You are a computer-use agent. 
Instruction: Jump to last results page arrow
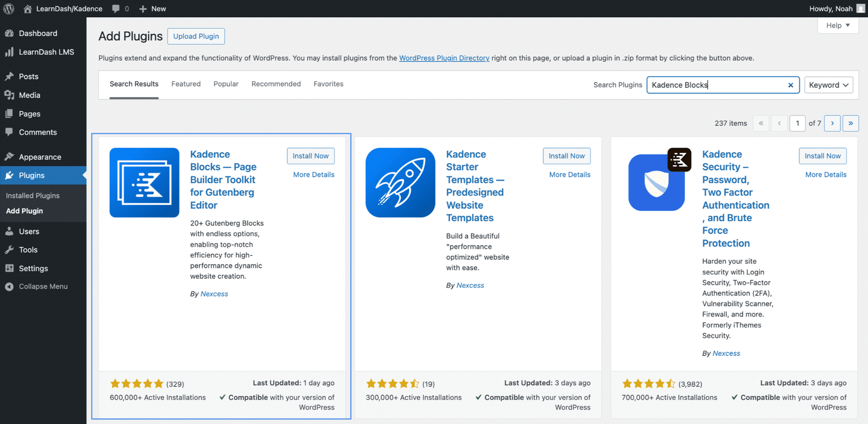(x=851, y=123)
